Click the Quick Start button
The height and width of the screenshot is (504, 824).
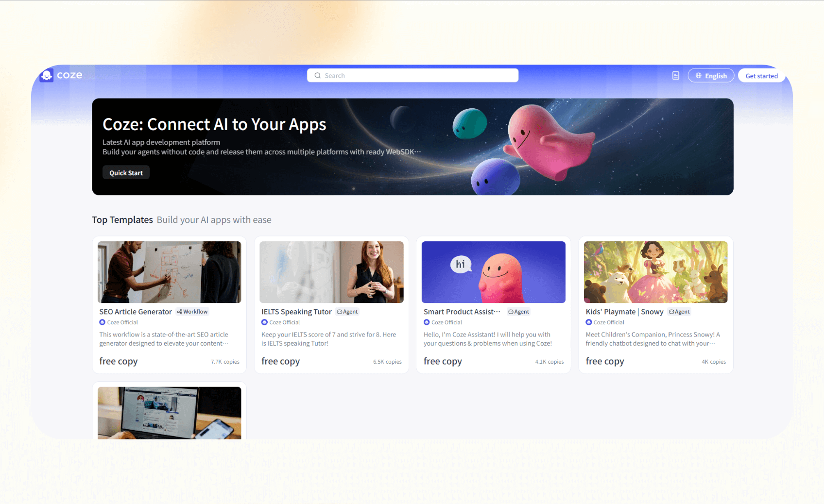click(x=126, y=173)
